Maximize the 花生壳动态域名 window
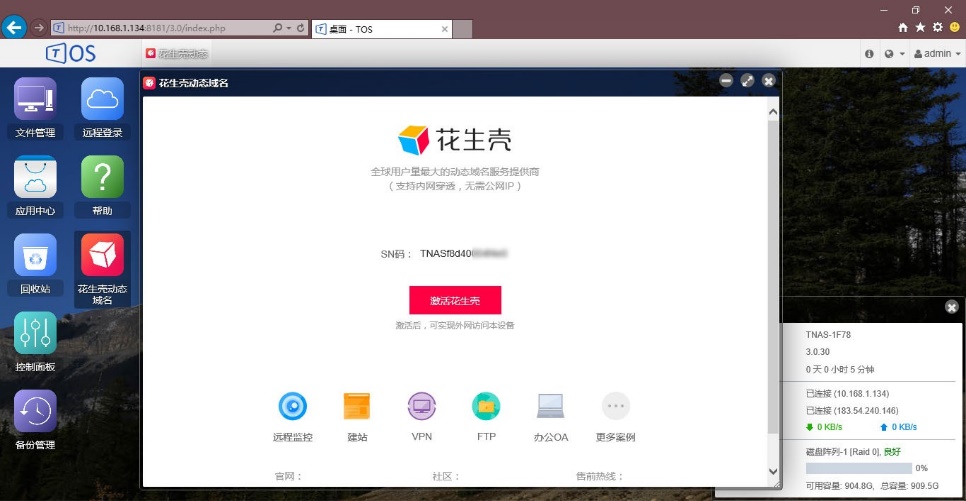Image resolution: width=966 pixels, height=501 pixels. [x=747, y=81]
